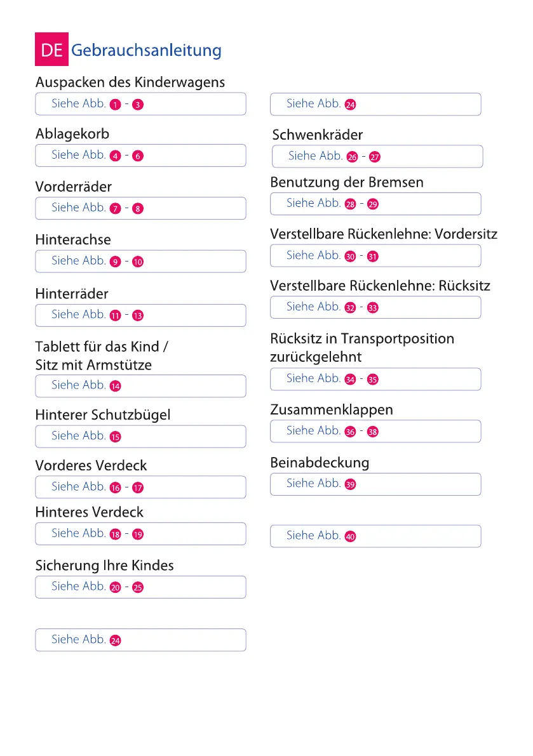Viewport: 533px width, 756px height.
Task: Click the Vorderes Verdeck heading
Action: tap(91, 466)
